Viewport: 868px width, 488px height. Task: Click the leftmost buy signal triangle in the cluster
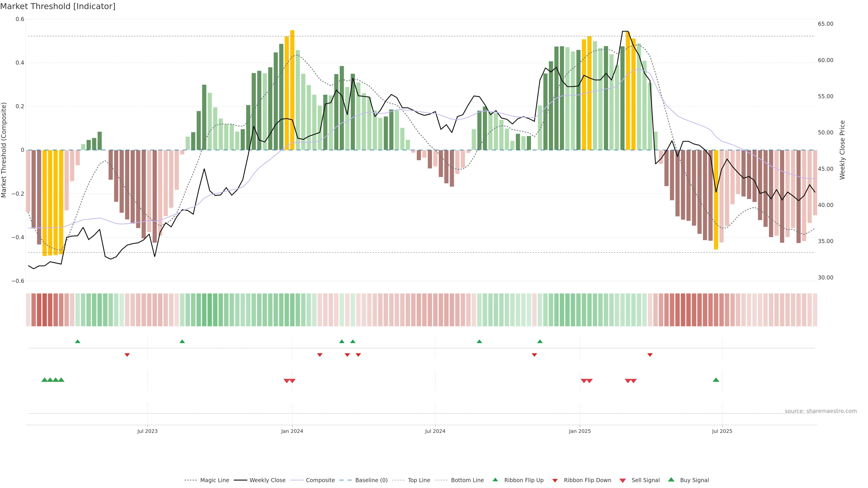[x=44, y=380]
